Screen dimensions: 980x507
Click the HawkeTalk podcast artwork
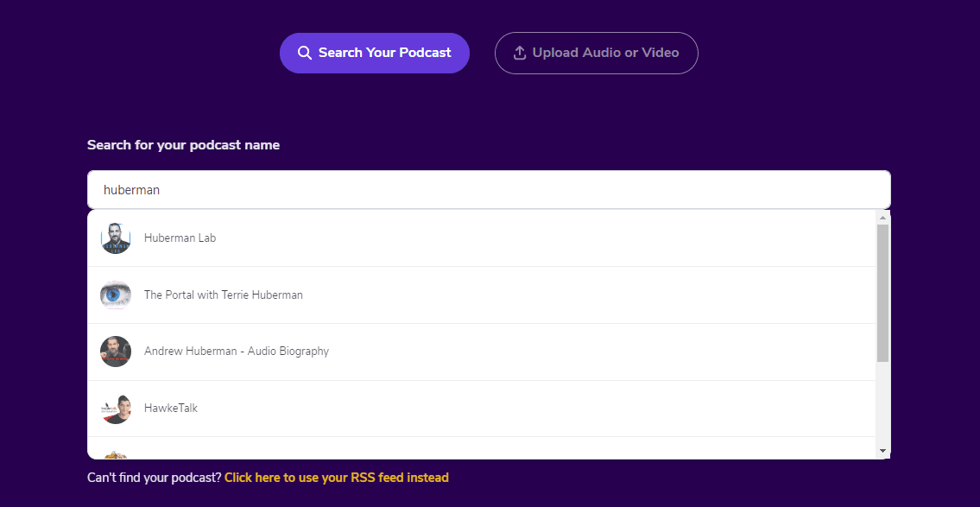point(116,408)
